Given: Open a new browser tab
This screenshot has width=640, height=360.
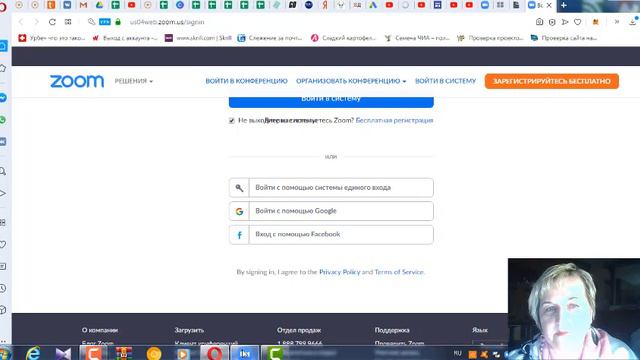Looking at the screenshot, I should [564, 5].
